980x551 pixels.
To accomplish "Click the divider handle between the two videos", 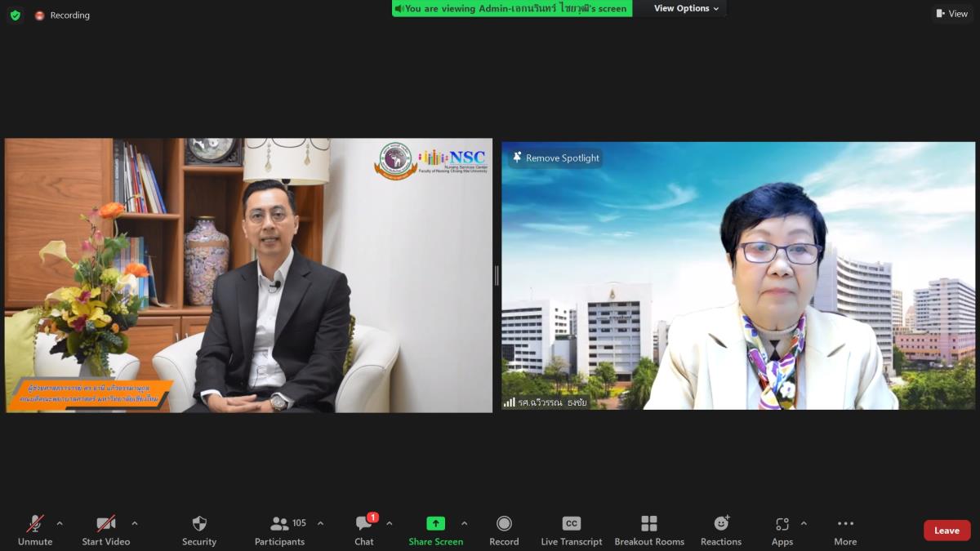I will point(497,275).
